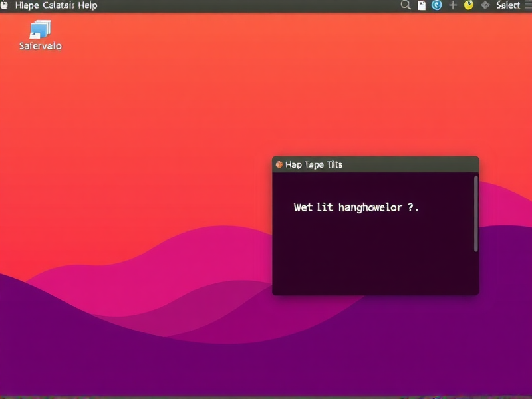Click the Safervalo text label on desktop
The height and width of the screenshot is (399, 532).
pyautogui.click(x=41, y=46)
